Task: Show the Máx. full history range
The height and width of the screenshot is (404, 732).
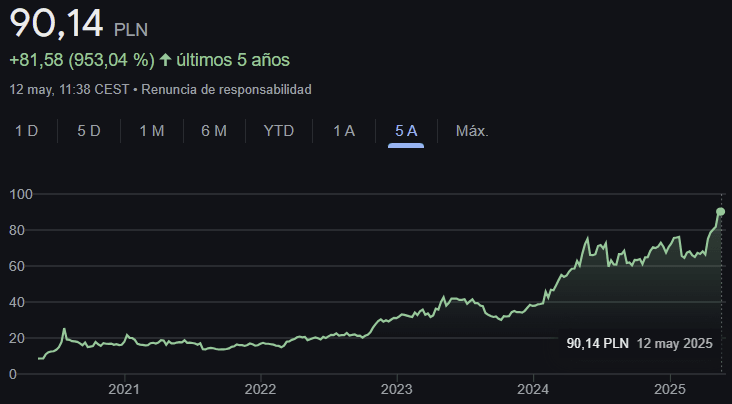Action: [472, 131]
